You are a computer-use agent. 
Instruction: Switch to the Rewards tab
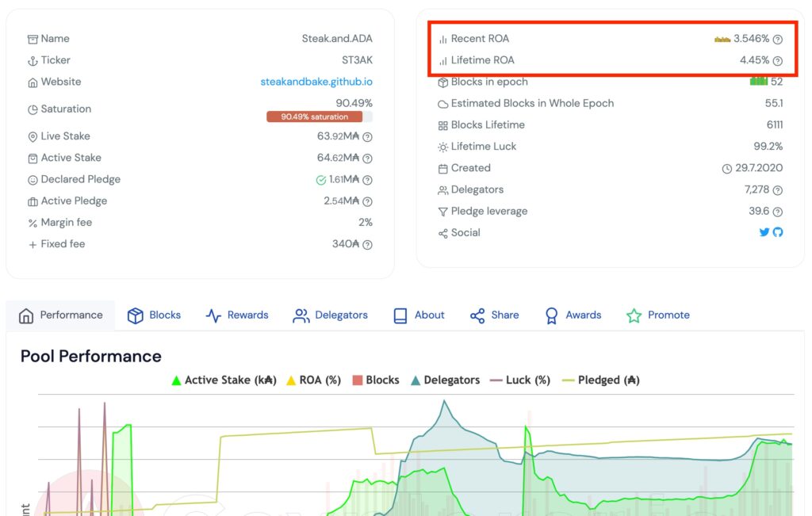(x=237, y=315)
